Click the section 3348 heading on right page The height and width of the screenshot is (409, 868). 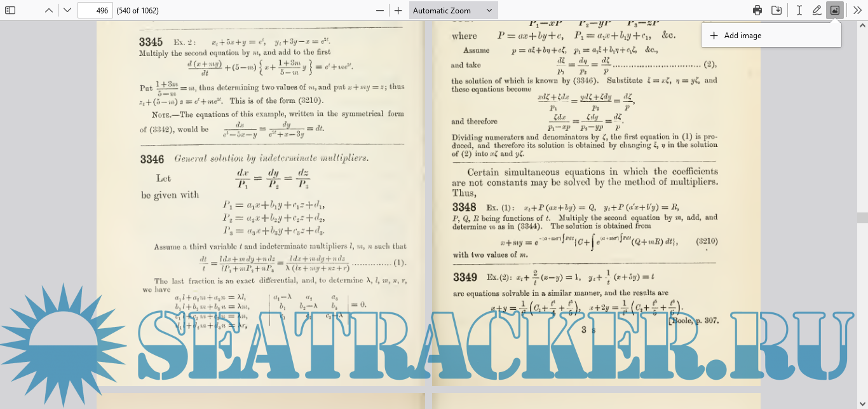point(464,207)
